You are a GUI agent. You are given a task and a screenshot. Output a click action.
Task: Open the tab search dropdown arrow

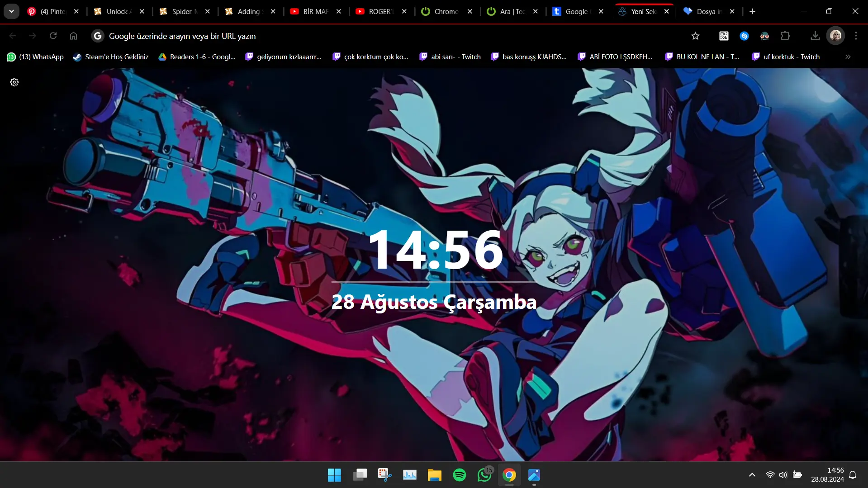[x=11, y=11]
